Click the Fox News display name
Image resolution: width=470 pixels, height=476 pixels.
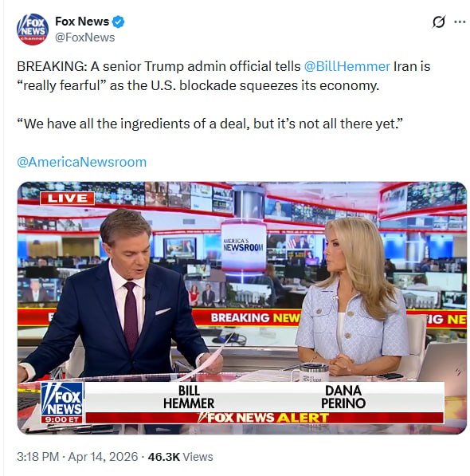point(82,22)
